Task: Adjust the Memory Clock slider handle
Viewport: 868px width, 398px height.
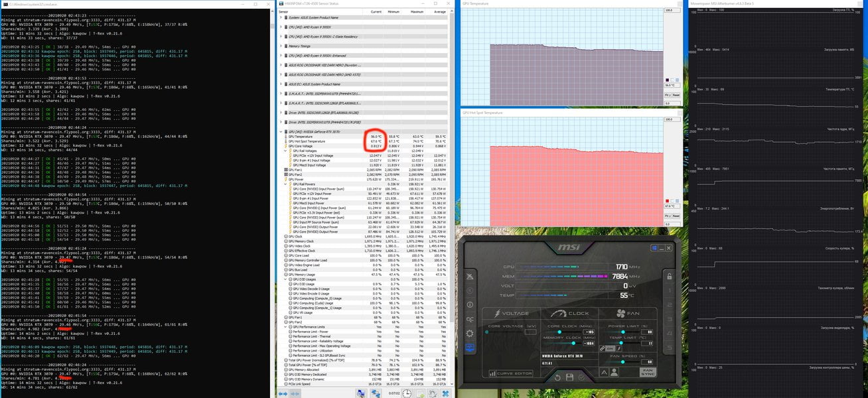Action: pos(573,343)
